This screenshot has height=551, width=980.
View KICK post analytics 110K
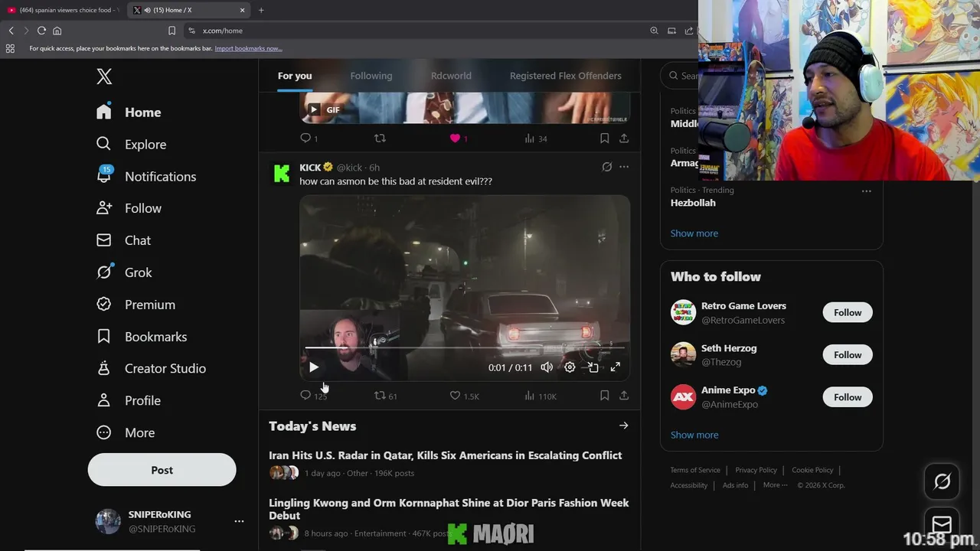pyautogui.click(x=541, y=396)
